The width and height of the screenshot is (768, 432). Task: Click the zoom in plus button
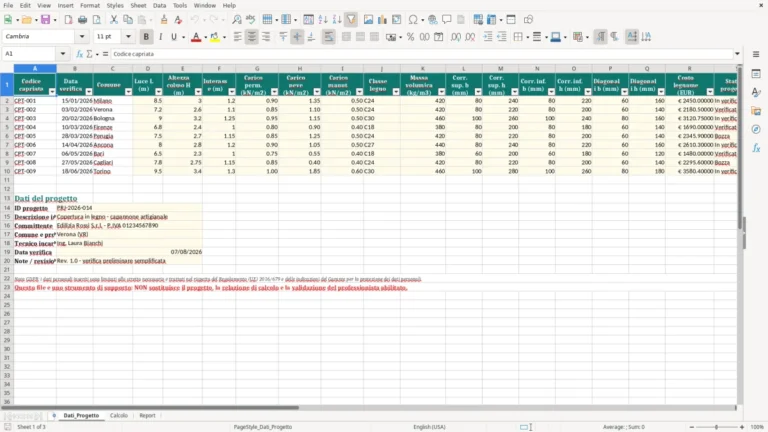742,427
